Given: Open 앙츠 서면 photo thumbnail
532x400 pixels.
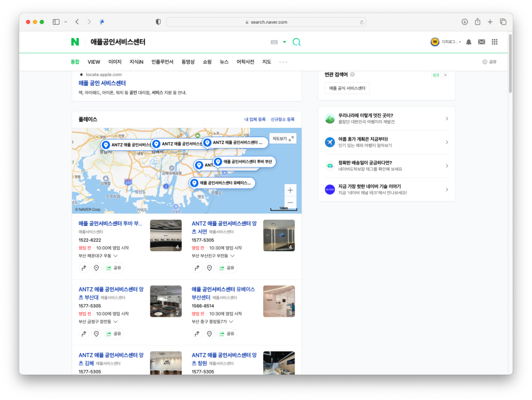Looking at the screenshot, I should [x=279, y=235].
